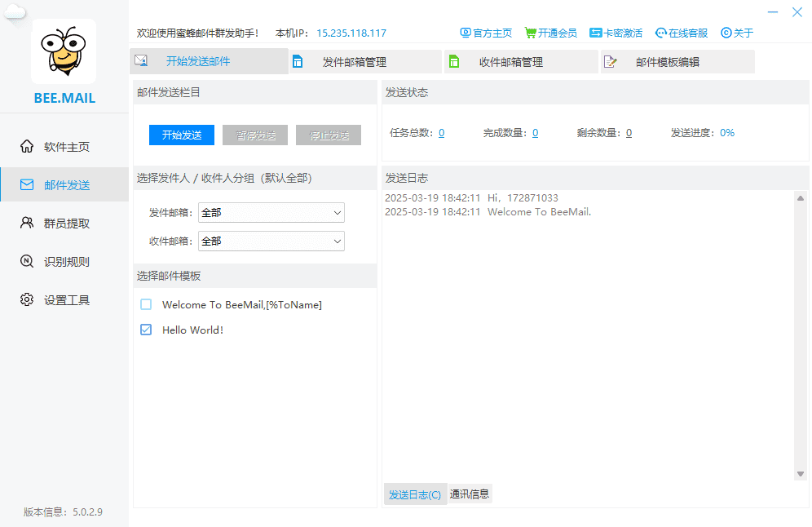Viewport: 812px width, 527px height.
Task: Select the 通讯信息 bottom tab
Action: click(x=469, y=494)
